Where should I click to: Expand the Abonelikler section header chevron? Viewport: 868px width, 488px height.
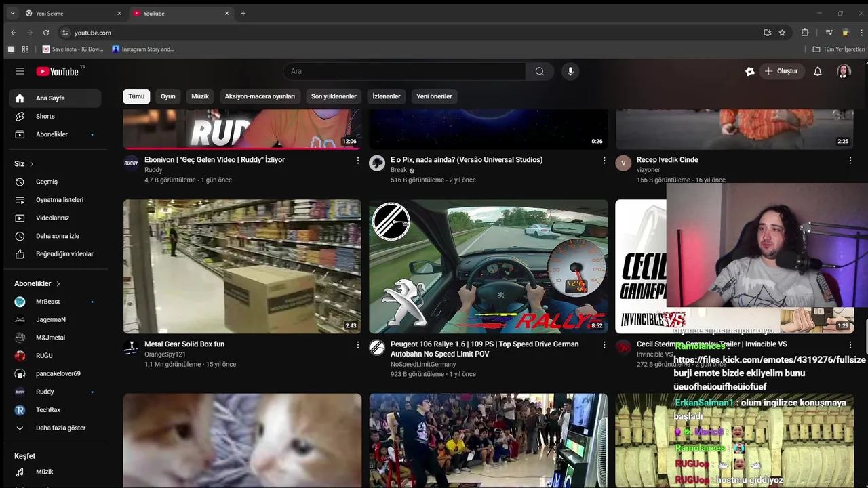coord(58,283)
